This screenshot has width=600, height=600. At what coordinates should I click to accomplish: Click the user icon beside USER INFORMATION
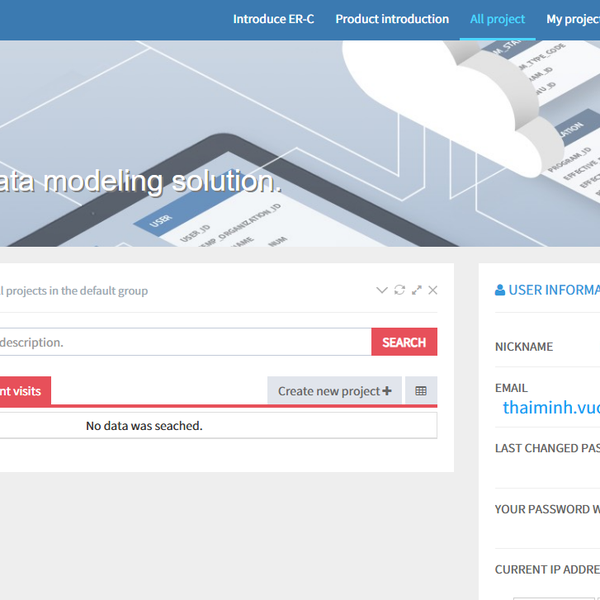click(500, 290)
